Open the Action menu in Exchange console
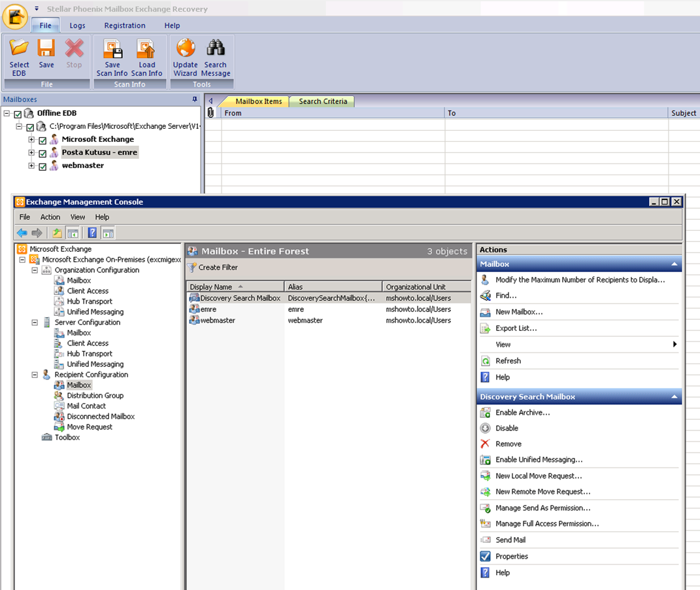 pos(50,217)
